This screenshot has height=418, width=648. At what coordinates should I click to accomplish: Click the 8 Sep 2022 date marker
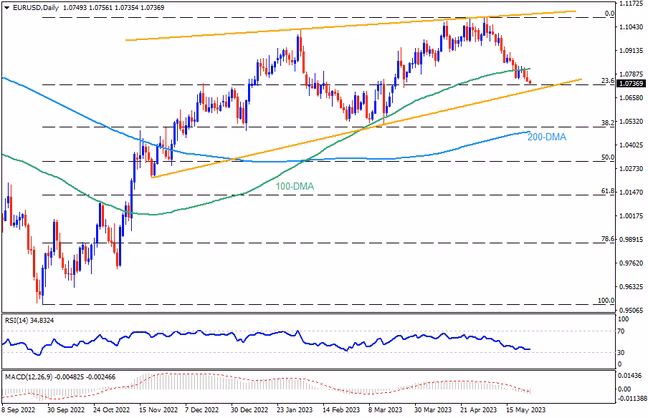(18, 410)
